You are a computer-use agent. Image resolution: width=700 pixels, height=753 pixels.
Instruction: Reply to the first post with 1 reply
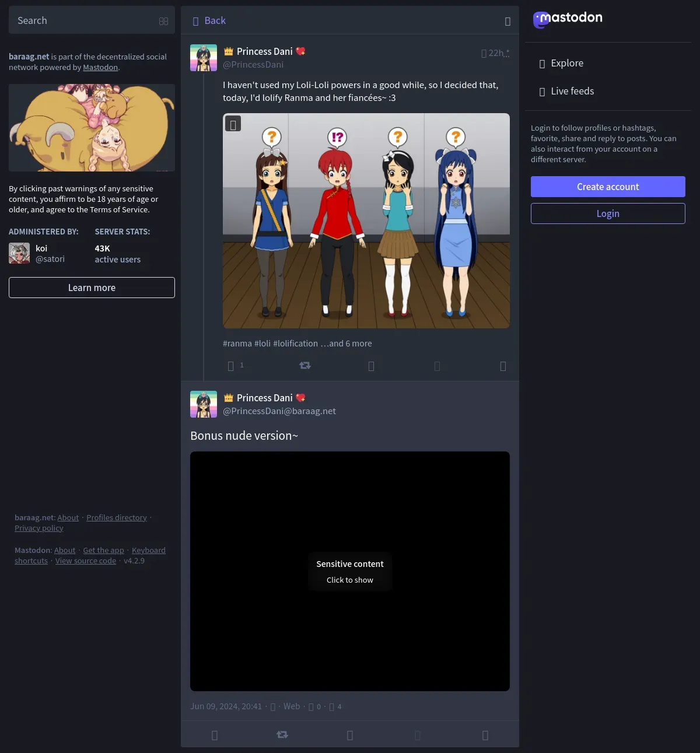(231, 366)
